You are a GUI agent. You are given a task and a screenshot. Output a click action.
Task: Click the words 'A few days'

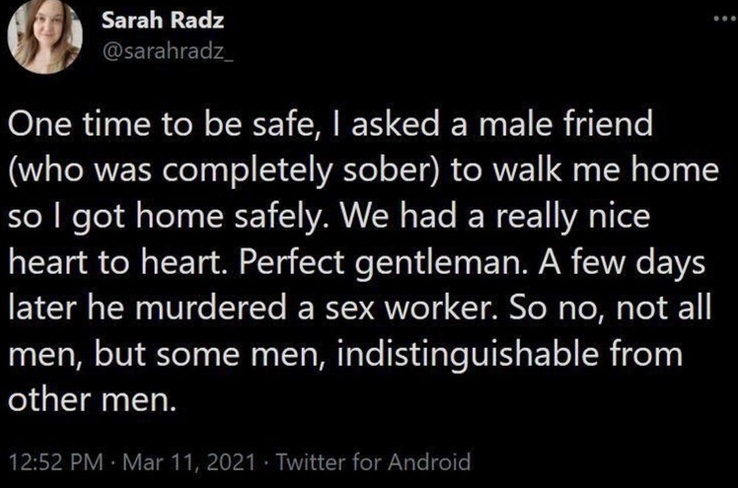[622, 262]
